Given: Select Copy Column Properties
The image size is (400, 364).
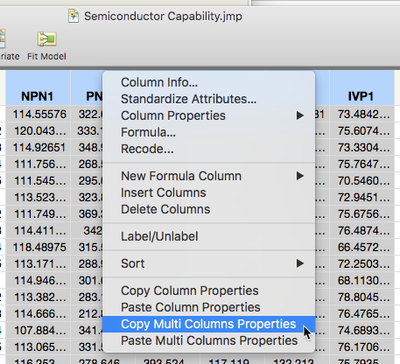Looking at the screenshot, I should point(189,291).
